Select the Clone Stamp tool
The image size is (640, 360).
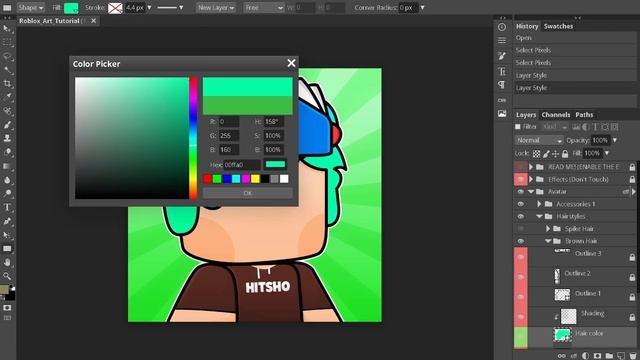[x=7, y=139]
